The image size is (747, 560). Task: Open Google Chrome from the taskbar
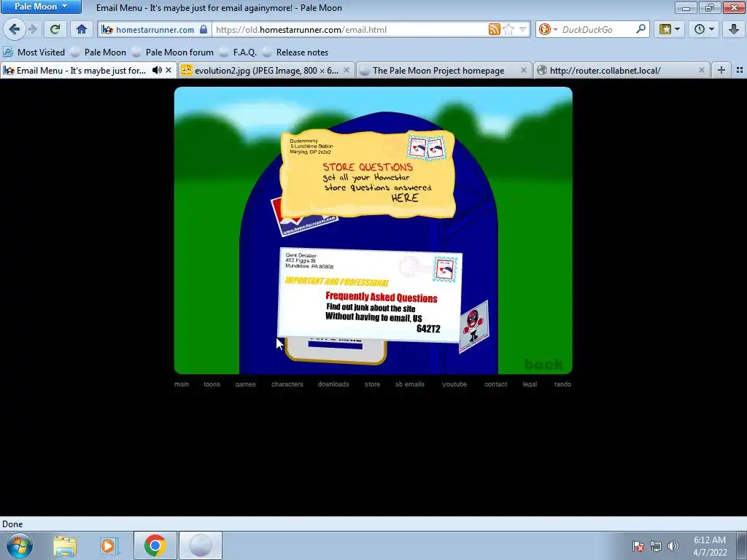[x=155, y=545]
